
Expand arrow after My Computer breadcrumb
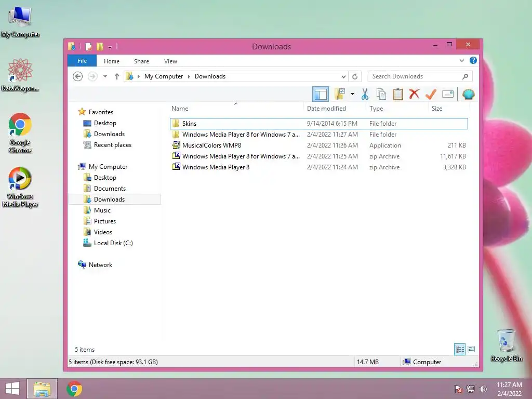189,76
